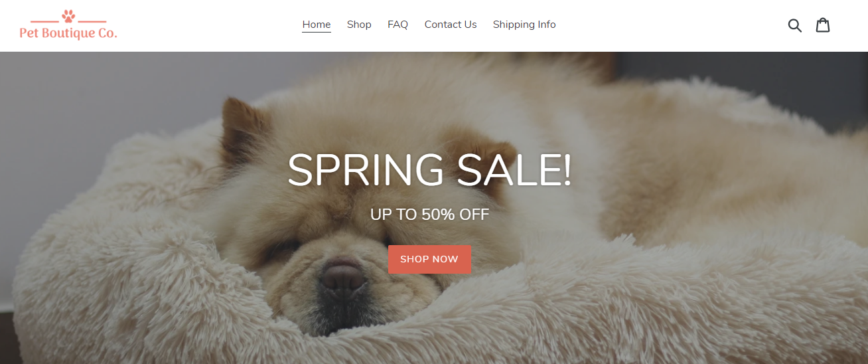The width and height of the screenshot is (868, 364).
Task: Select Contact Us in the navigation
Action: (x=451, y=25)
